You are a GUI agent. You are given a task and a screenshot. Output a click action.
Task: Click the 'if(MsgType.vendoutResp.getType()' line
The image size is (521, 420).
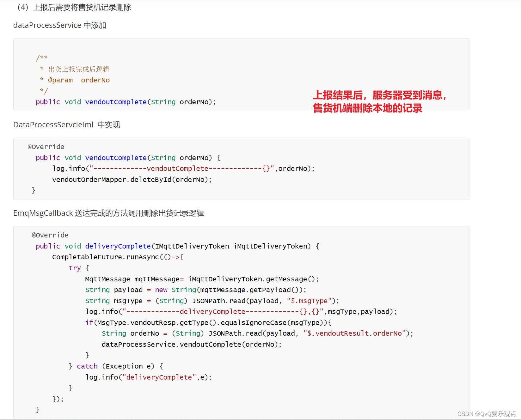[208, 323]
